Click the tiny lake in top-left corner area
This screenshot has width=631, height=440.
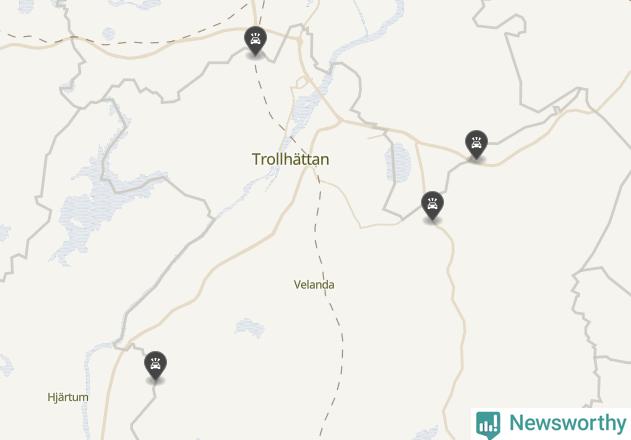pyautogui.click(x=108, y=33)
